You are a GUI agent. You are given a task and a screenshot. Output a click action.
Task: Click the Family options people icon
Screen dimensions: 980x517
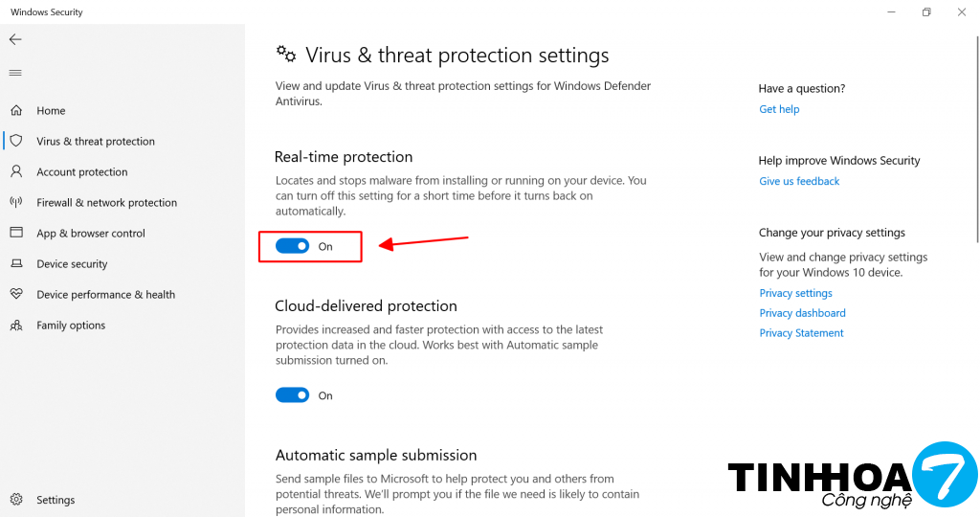click(16, 326)
